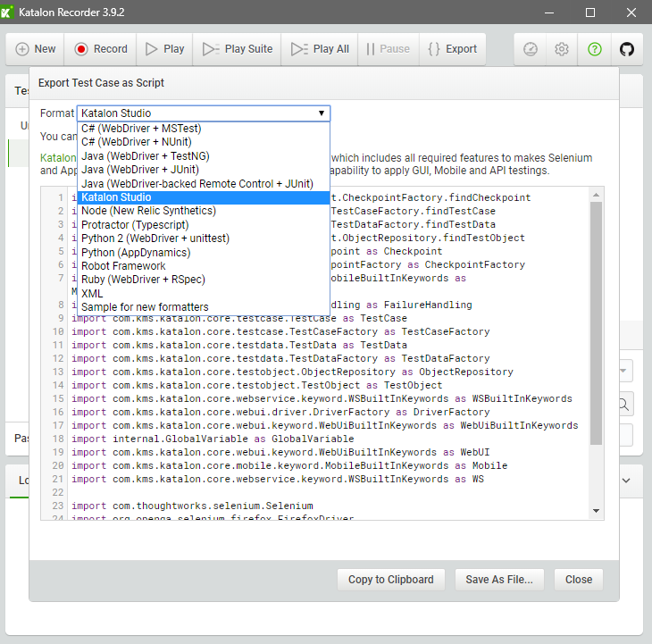Collapse the Format dropdown via its arrow

(x=322, y=113)
